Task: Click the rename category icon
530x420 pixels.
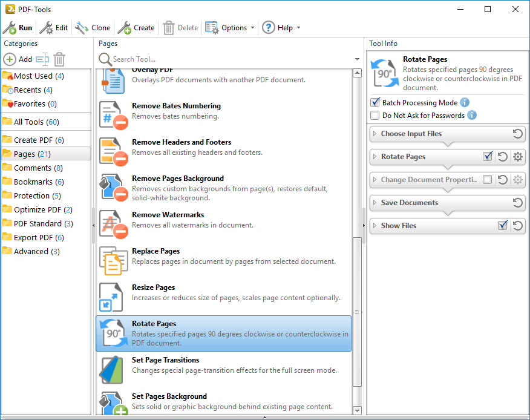Action: [x=42, y=59]
